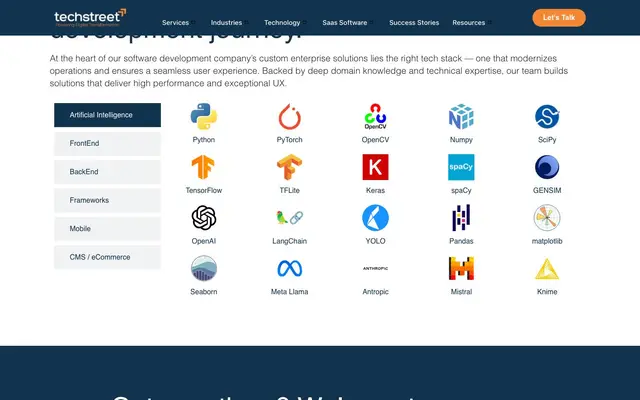Click the LangChain text label

(289, 241)
